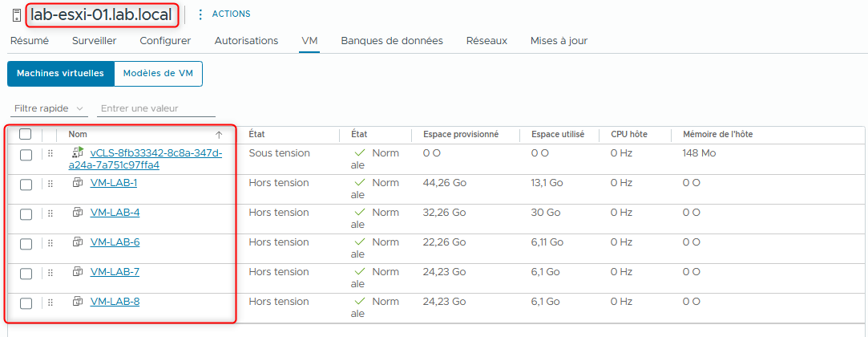Sort by the Mémoire de l'hôte column header
The width and height of the screenshot is (868, 337).
(717, 134)
